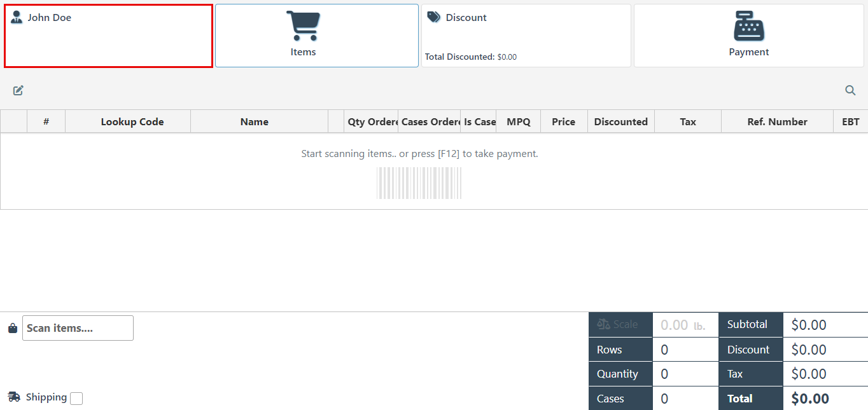Open the Items shopping cart icon
Screen dimensions: 868x410
(x=303, y=26)
